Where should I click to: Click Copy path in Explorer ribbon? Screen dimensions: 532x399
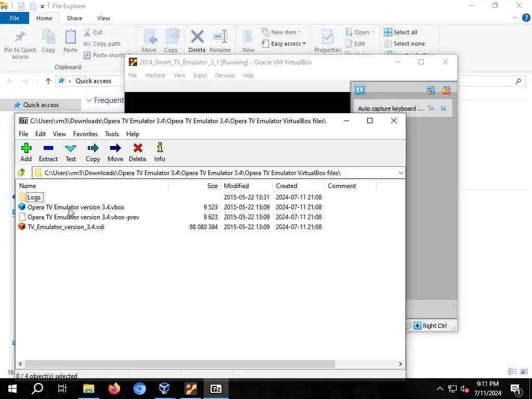pos(102,44)
